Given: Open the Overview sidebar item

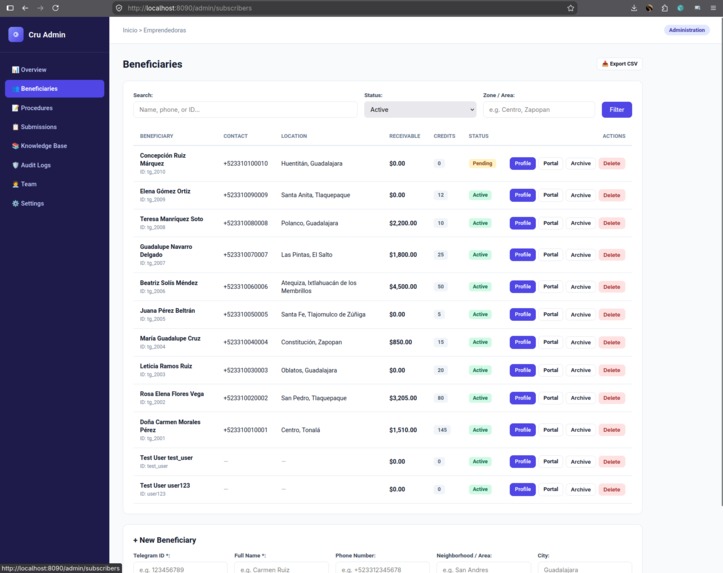Looking at the screenshot, I should pyautogui.click(x=54, y=70).
